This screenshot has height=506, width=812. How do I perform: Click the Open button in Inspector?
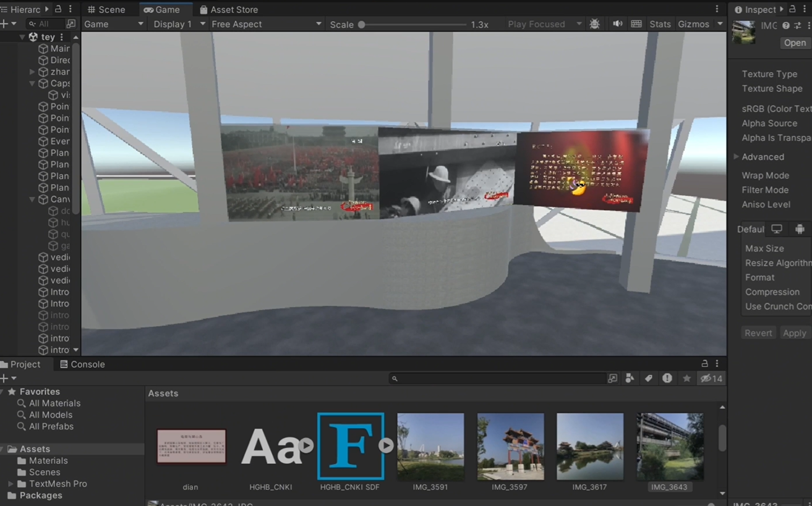point(795,43)
